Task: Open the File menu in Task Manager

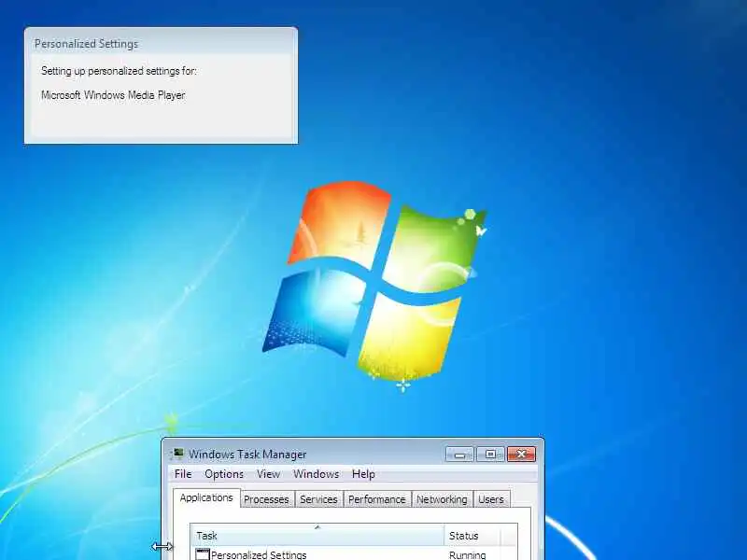Action: pos(183,474)
